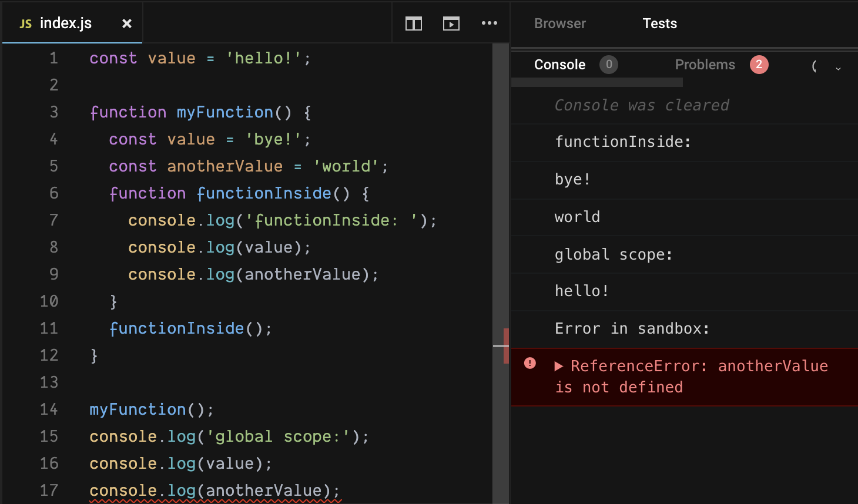The height and width of the screenshot is (504, 858).
Task: Click the 'global scope:' console output
Action: click(x=614, y=254)
